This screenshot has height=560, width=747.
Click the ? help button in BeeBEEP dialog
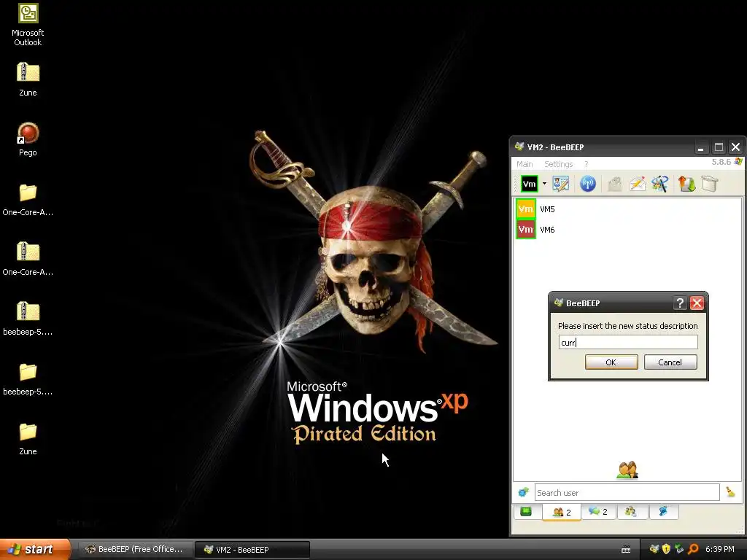(680, 303)
